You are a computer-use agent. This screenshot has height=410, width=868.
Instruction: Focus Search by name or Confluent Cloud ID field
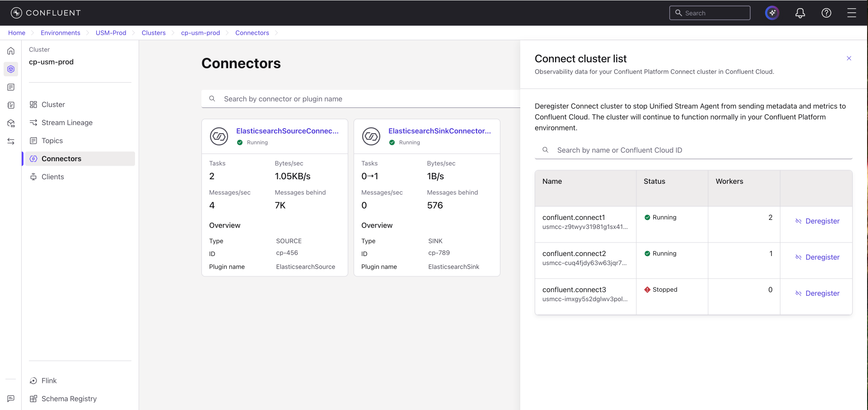(694, 150)
